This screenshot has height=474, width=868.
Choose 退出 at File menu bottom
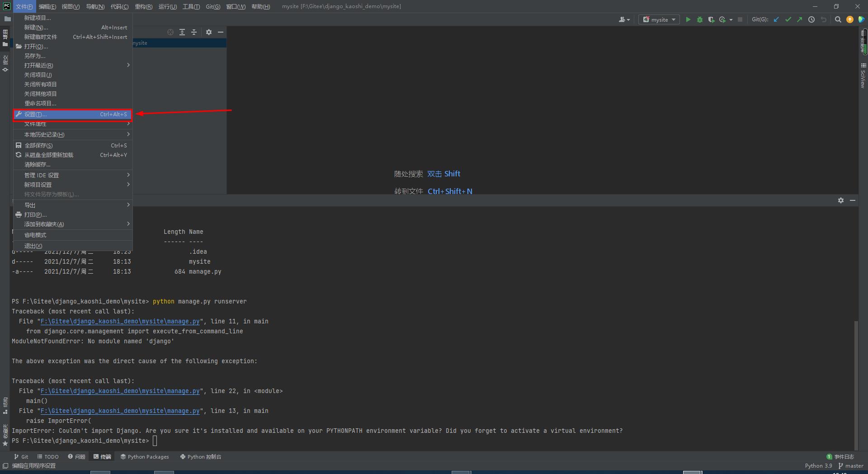[73, 246]
